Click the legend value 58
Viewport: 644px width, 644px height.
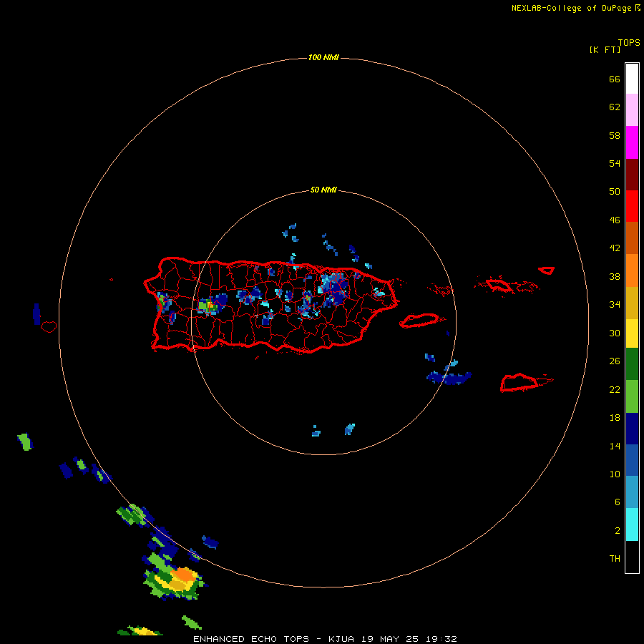[x=615, y=135]
